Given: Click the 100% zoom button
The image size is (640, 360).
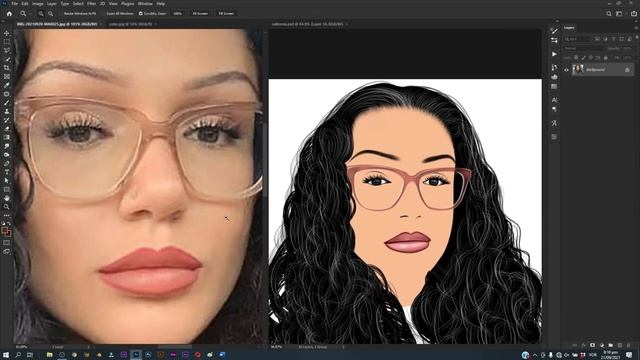Looking at the screenshot, I should coord(178,13).
